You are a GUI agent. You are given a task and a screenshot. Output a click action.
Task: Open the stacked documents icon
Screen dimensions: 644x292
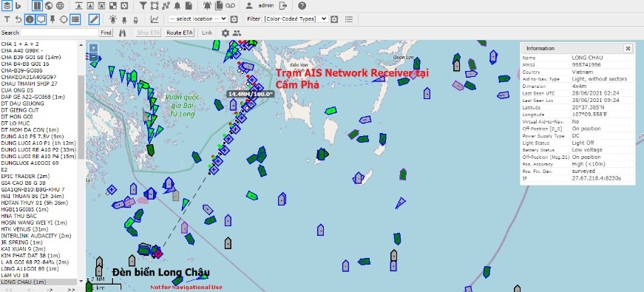tap(219, 6)
